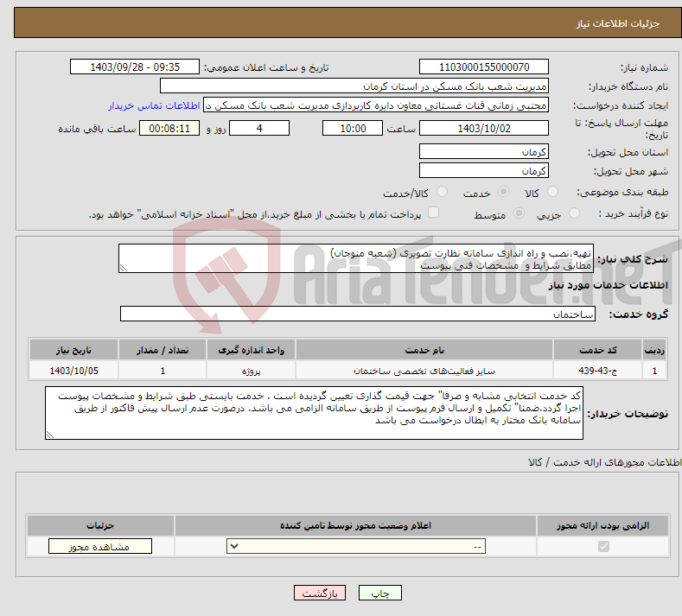Click the deadline date field 1403/10/02
682x616 pixels.
tap(484, 128)
